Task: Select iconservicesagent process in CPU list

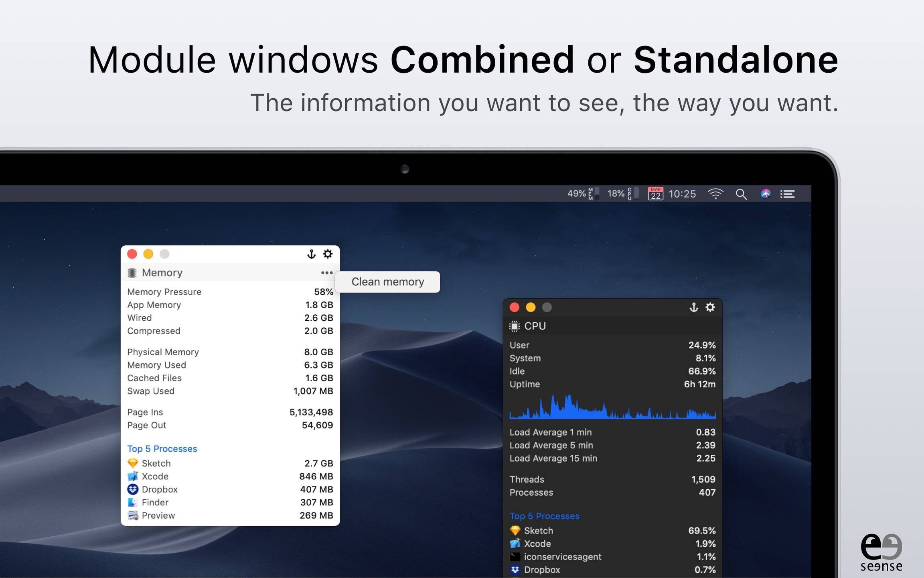Action: 562,557
